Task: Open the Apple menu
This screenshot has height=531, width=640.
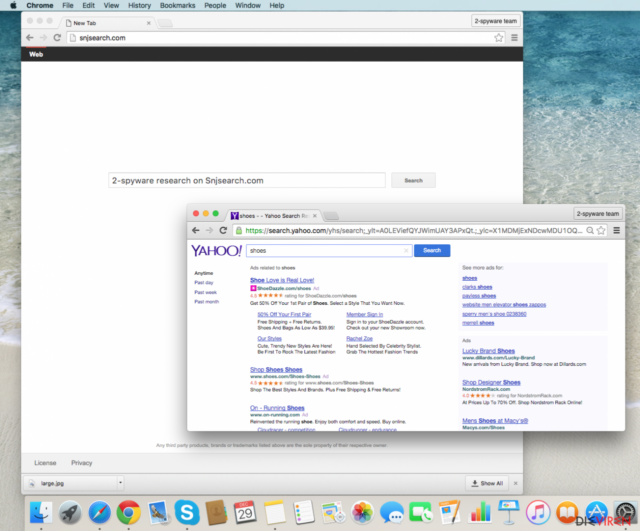Action: (13, 5)
